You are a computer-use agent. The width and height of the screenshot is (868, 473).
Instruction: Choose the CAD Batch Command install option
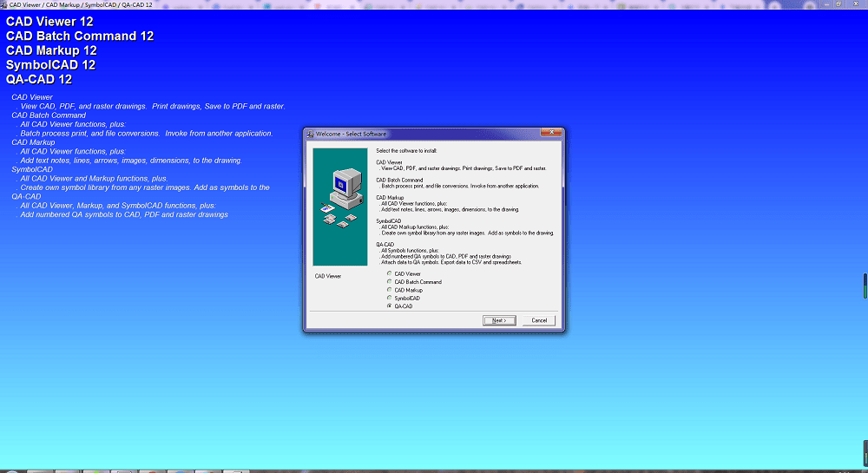pyautogui.click(x=390, y=281)
